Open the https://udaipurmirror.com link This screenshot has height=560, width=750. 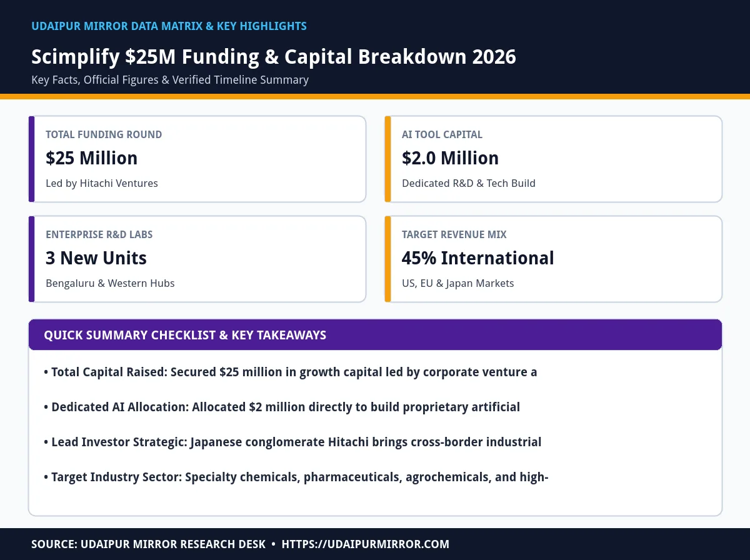click(366, 544)
